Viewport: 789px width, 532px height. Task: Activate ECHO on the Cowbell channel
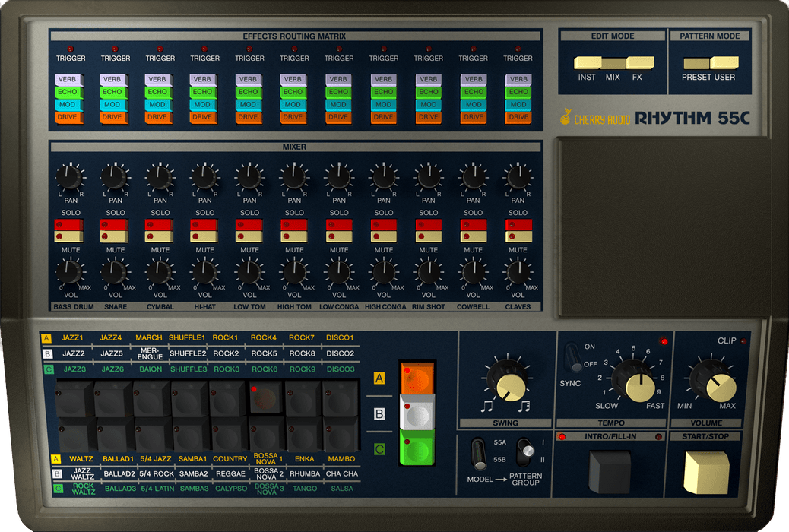[473, 91]
